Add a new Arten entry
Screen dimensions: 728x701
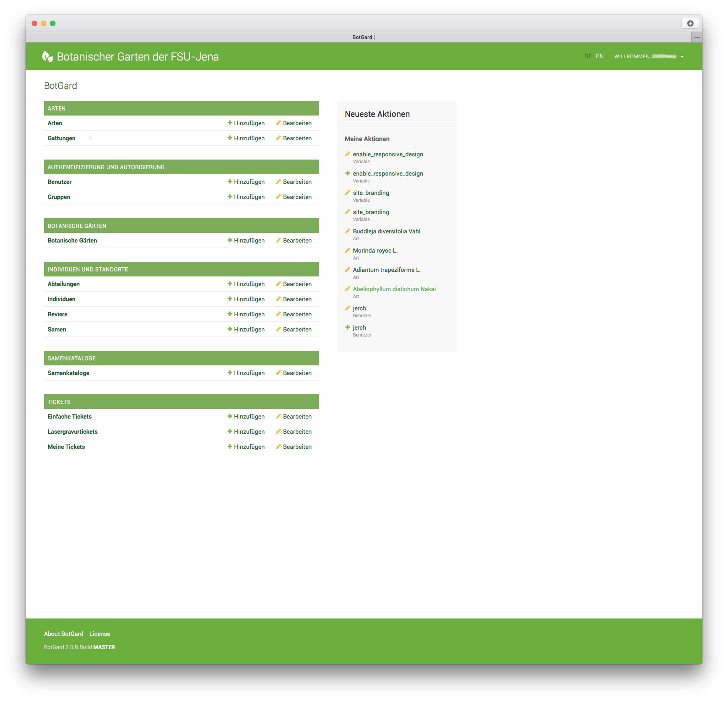click(246, 123)
